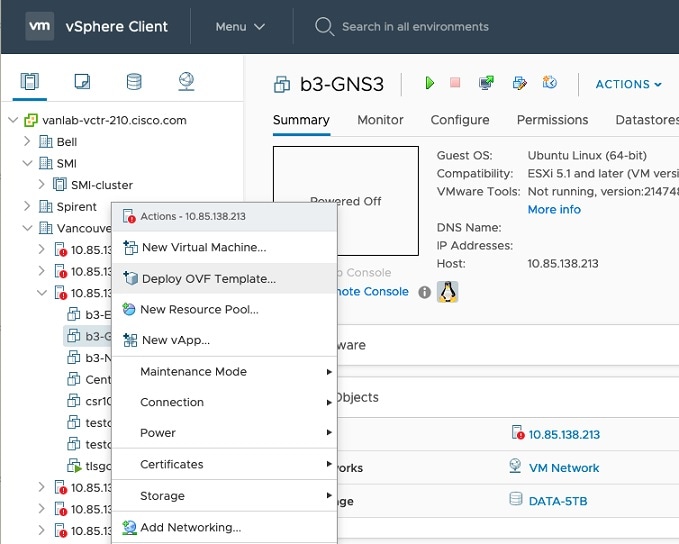Screen dimensions: 679x544
Task: Open the Certificates submenu
Action: [224, 464]
